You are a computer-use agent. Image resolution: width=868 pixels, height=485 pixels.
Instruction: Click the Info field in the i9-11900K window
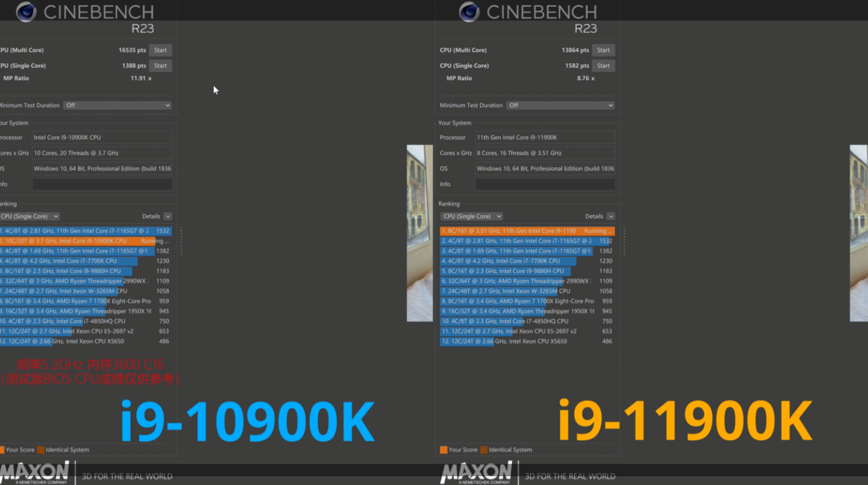click(x=545, y=185)
